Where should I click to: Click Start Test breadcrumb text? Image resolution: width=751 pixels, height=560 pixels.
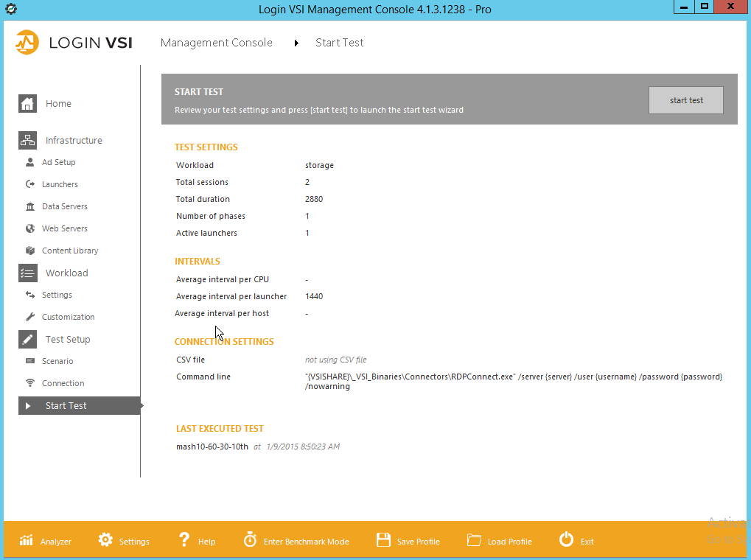[x=339, y=43]
